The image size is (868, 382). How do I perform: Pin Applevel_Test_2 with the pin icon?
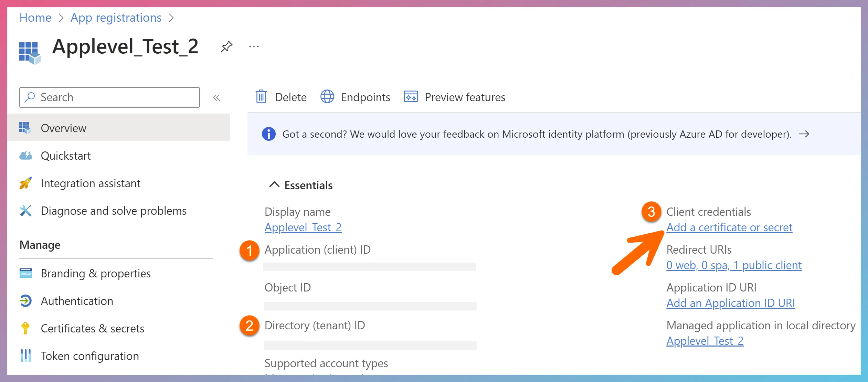pos(226,46)
